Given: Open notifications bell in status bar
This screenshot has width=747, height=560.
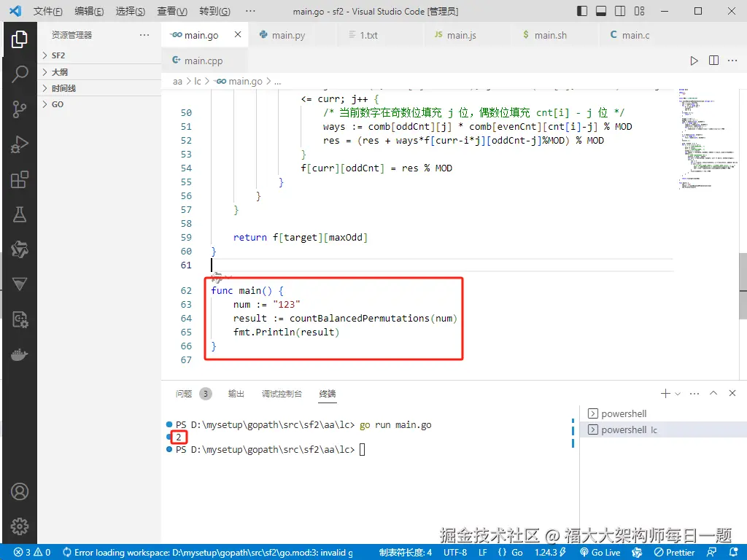Looking at the screenshot, I should click(734, 553).
